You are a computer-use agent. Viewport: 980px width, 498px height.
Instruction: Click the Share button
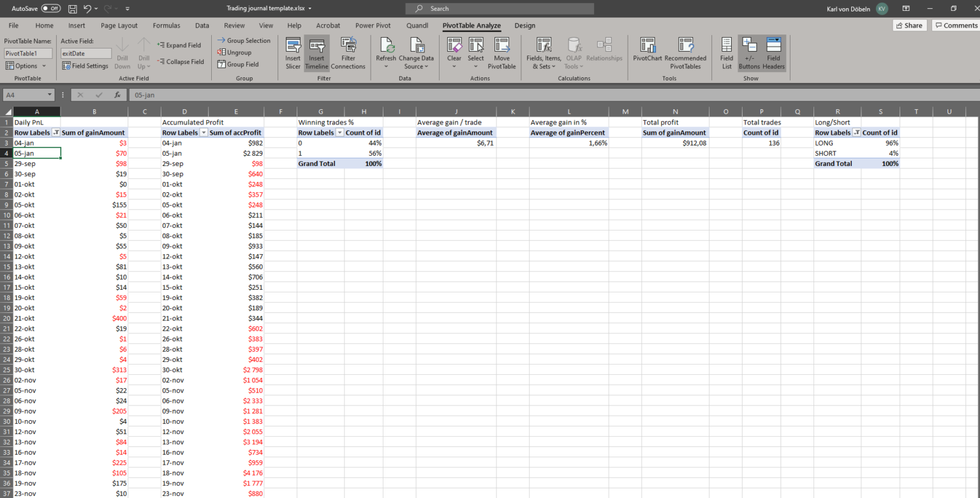coord(909,26)
